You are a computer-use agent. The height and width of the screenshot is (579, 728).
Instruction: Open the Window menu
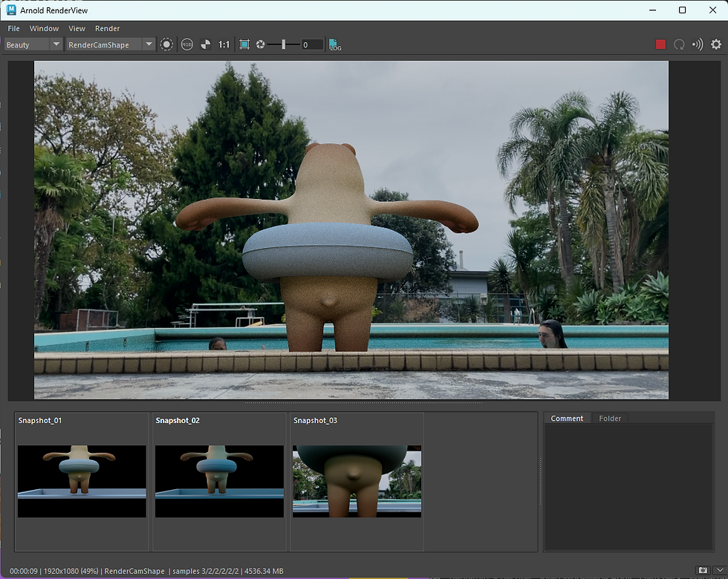tap(44, 28)
